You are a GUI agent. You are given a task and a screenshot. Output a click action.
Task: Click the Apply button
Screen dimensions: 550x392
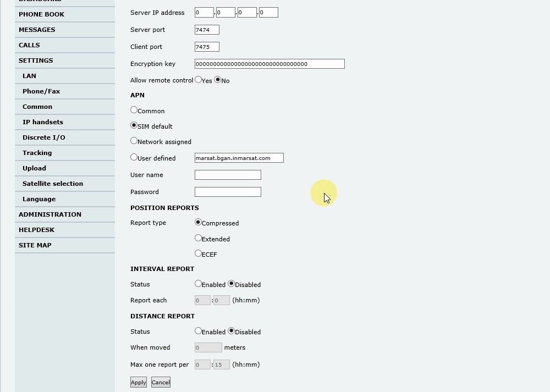139,383
